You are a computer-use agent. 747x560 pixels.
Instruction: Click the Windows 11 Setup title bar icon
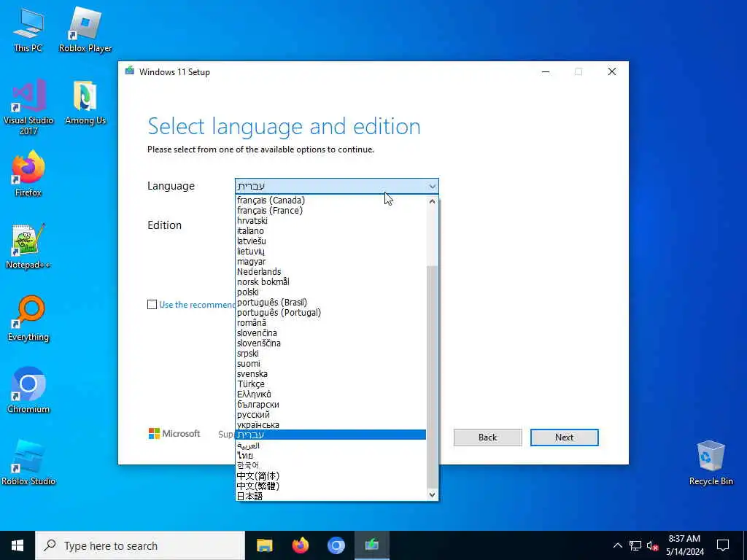(130, 71)
